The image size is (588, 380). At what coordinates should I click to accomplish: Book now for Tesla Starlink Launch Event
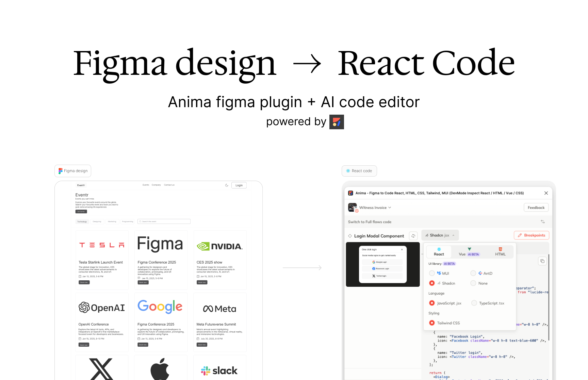pos(84,282)
